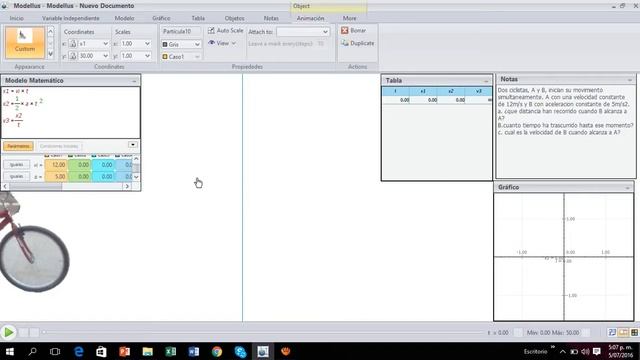Viewport: 640px width, 360px height.
Task: Open Windows Store from taskbar
Action: click(101, 351)
